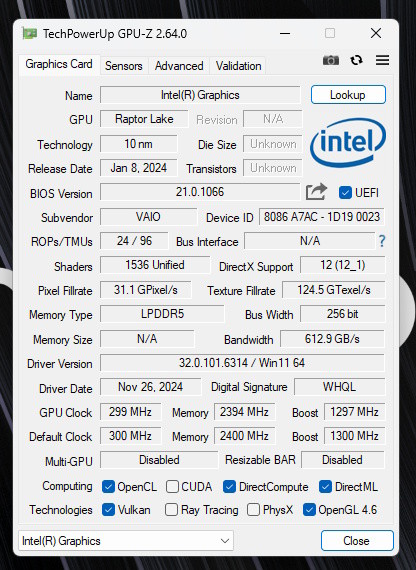Click the Default Clock Boost value 1300 MHz
Screen dimensions: 416x570
click(x=355, y=436)
